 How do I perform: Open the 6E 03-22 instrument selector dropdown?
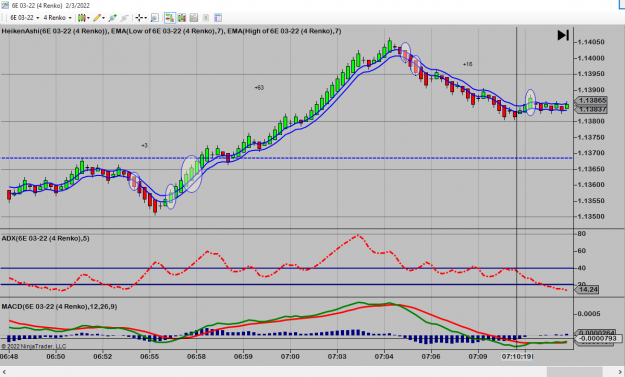(x=24, y=18)
